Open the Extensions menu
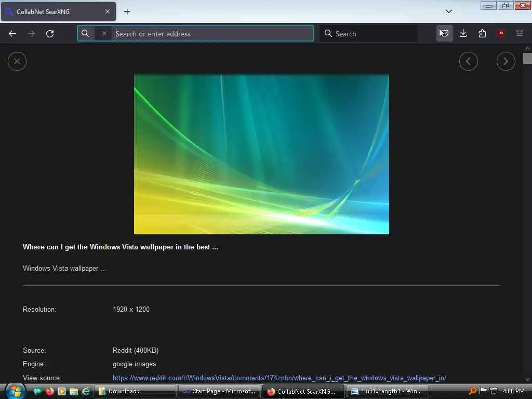The width and height of the screenshot is (532, 399). point(482,33)
